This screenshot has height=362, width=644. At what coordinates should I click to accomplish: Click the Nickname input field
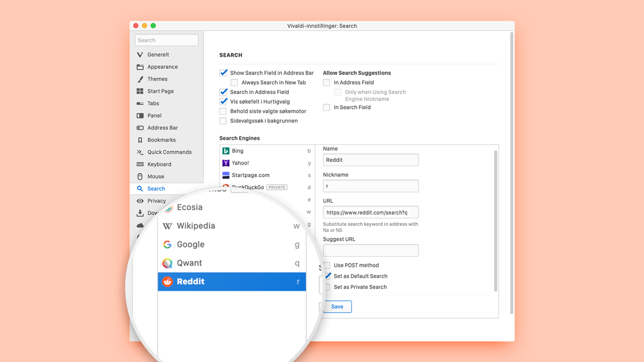click(x=371, y=186)
